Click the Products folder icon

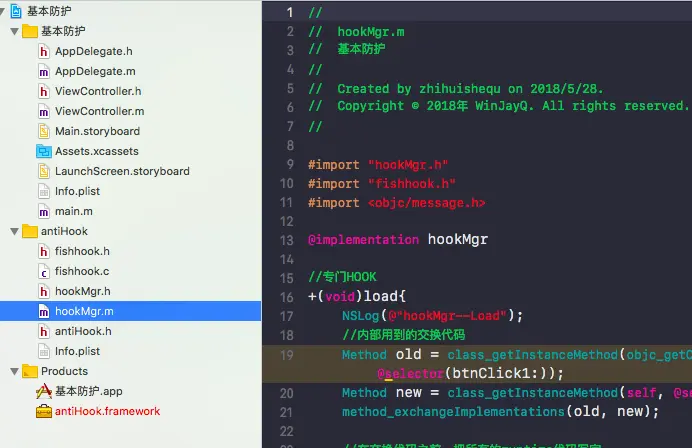coord(30,371)
